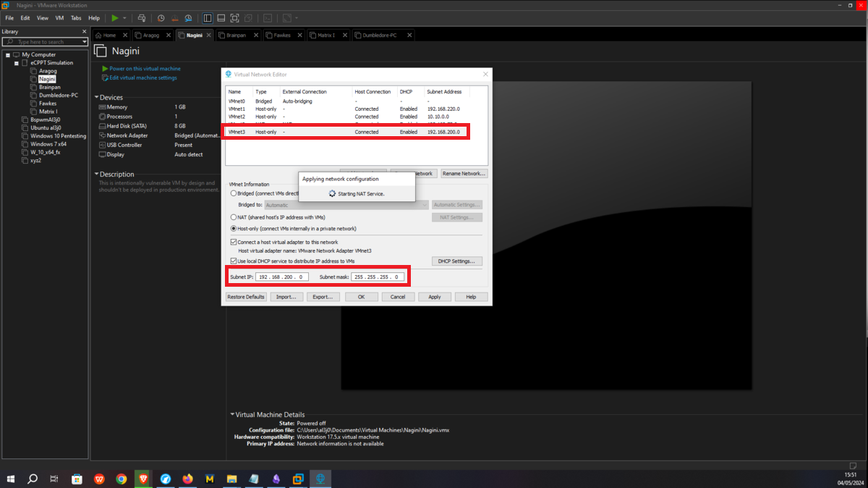Open the library search dropdown arrow
The image size is (868, 488).
click(84, 42)
